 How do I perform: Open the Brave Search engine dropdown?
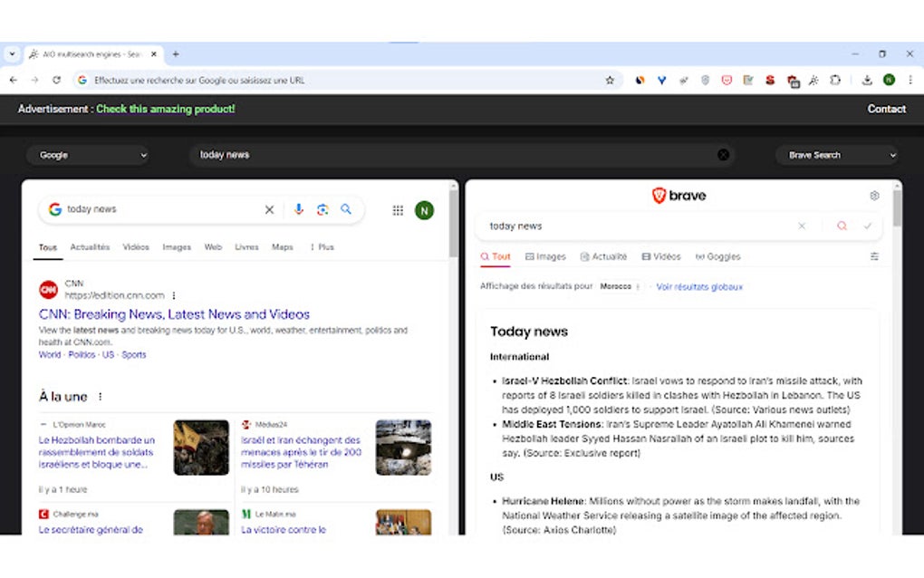pyautogui.click(x=836, y=155)
